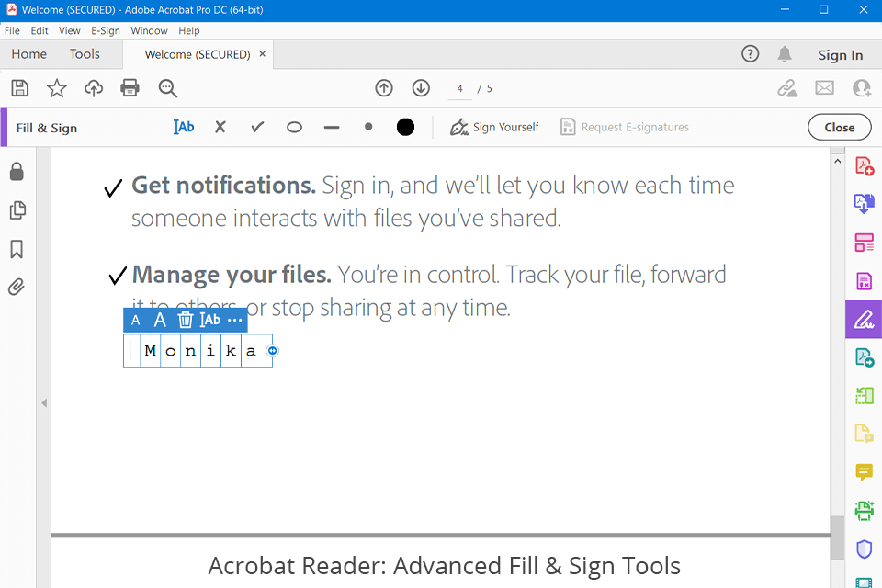Open the File menu
Image resolution: width=882 pixels, height=588 pixels.
tap(12, 30)
